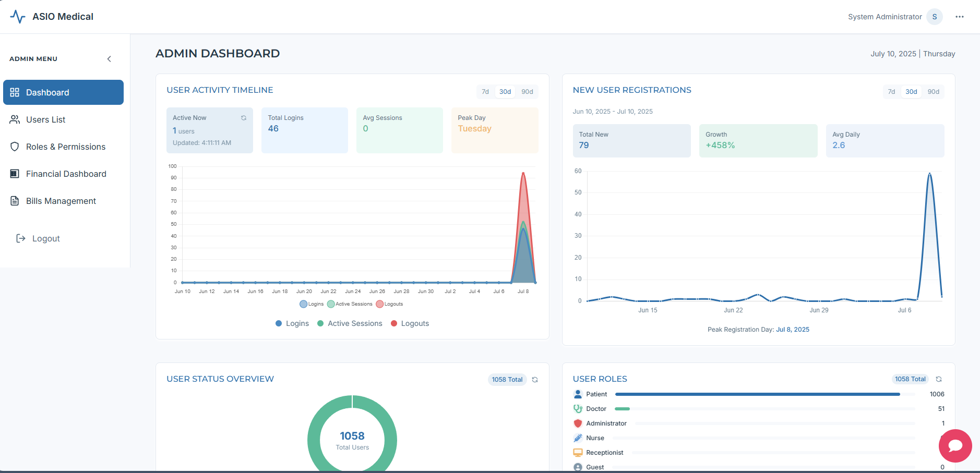Log out using the sidebar Logout link
The width and height of the screenshot is (980, 473).
[45, 238]
